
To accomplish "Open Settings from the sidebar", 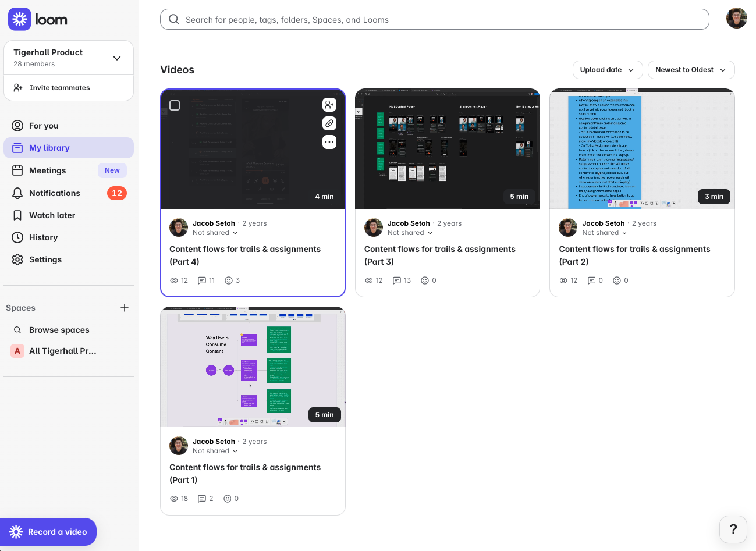I will click(x=45, y=259).
